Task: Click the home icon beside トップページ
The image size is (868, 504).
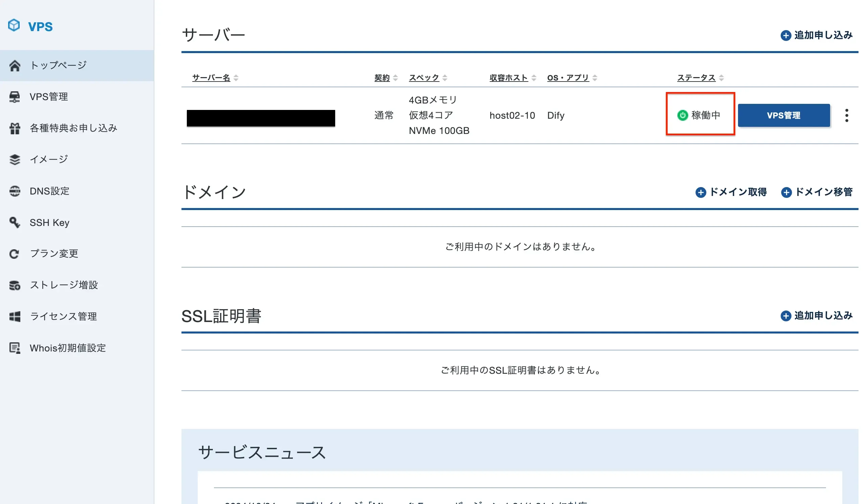Action: (x=15, y=65)
